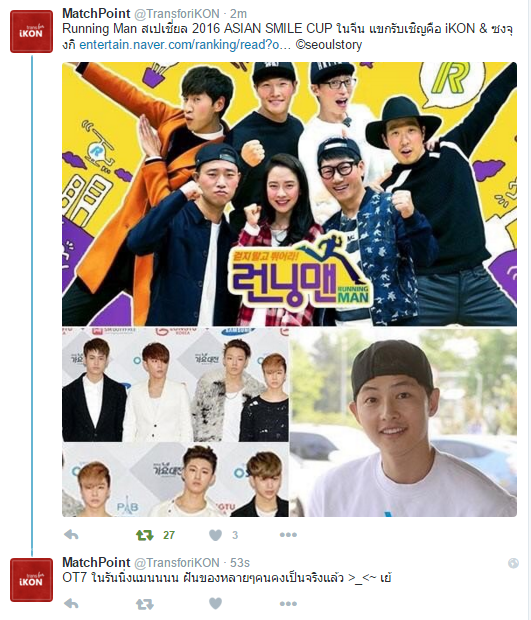531x620 pixels.
Task: Open the iKON avatar of second tweet
Action: (x=31, y=580)
